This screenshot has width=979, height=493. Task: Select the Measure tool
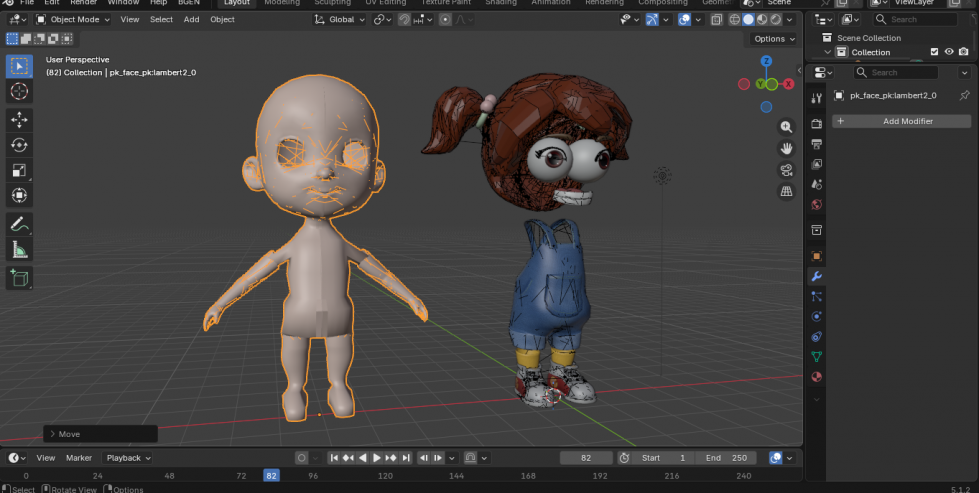(19, 250)
